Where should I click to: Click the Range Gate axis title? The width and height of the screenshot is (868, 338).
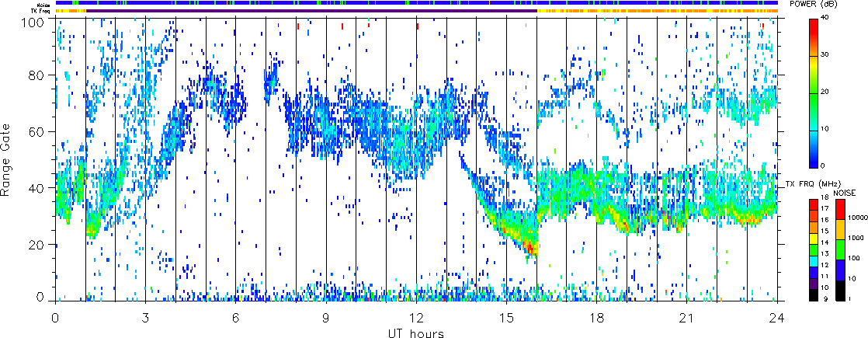(8, 161)
